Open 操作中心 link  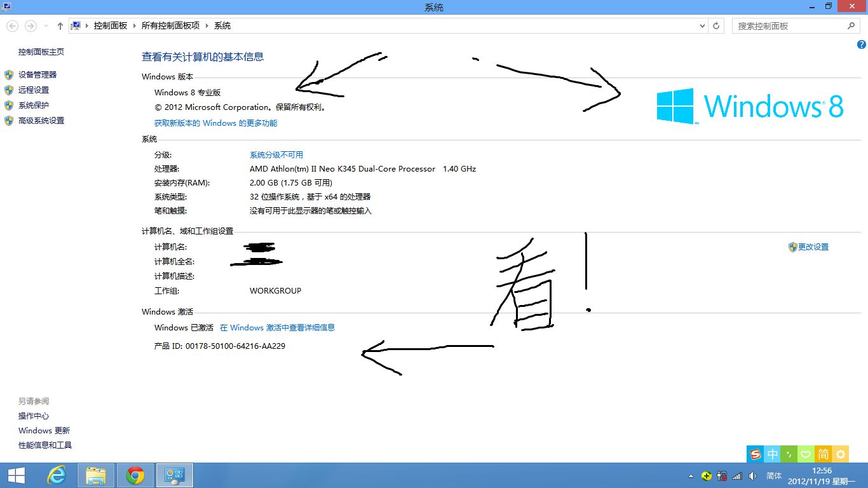click(34, 416)
